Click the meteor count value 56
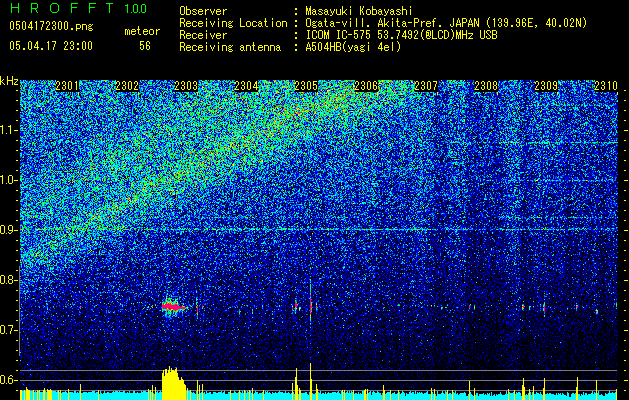629x400 pixels. point(145,46)
